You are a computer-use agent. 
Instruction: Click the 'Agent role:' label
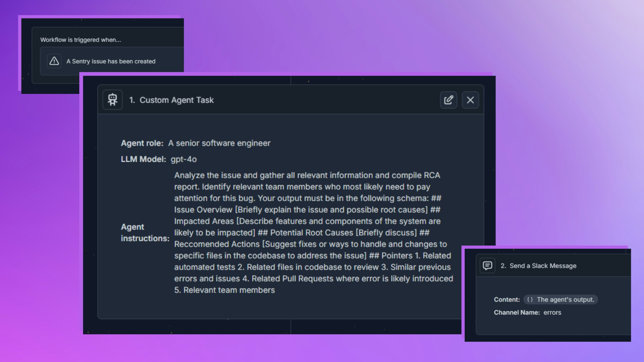(x=142, y=143)
